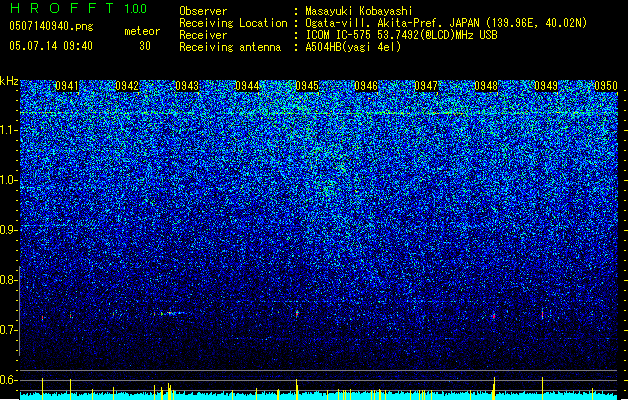This screenshot has width=629, height=400.
Task: Click the meteor count value 30
Action: pyautogui.click(x=145, y=46)
